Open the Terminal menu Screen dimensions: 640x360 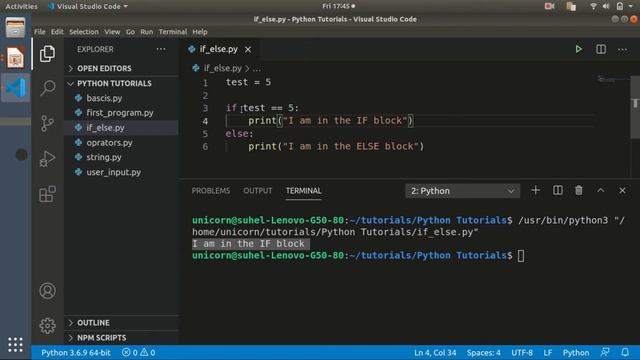point(173,32)
